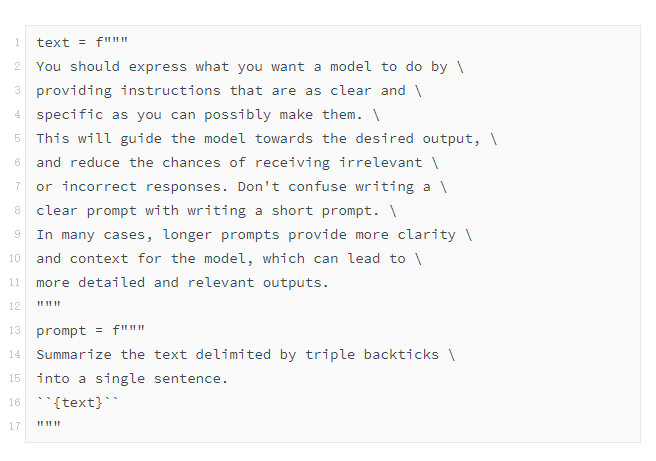Click the word 'outputs' on line 11
Viewport: 656px width, 461px height.
pos(292,283)
